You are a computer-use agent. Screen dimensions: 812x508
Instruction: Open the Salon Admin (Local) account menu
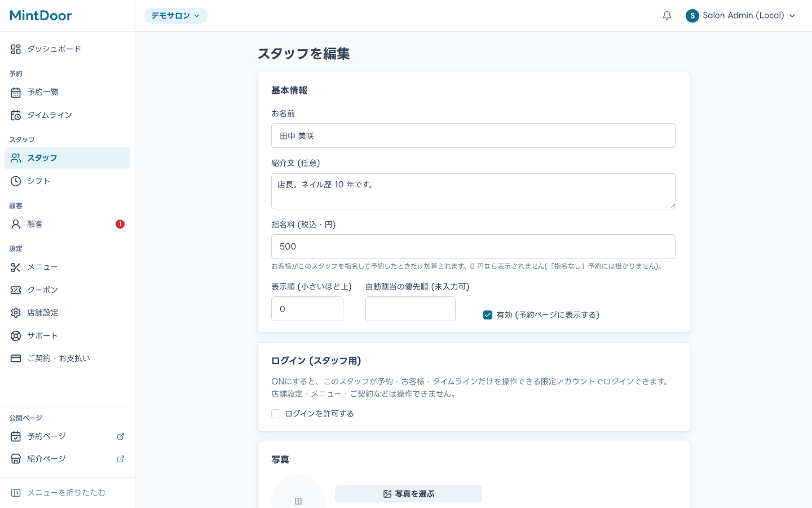click(x=741, y=16)
